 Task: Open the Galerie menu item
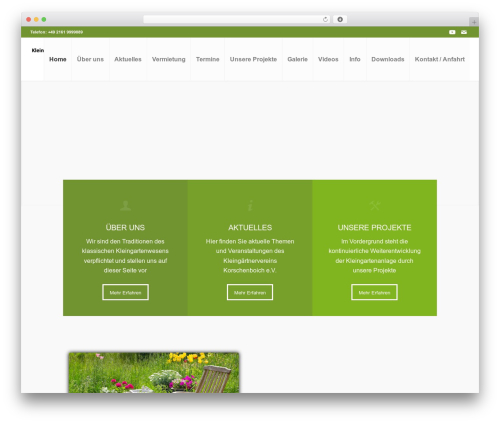click(297, 59)
